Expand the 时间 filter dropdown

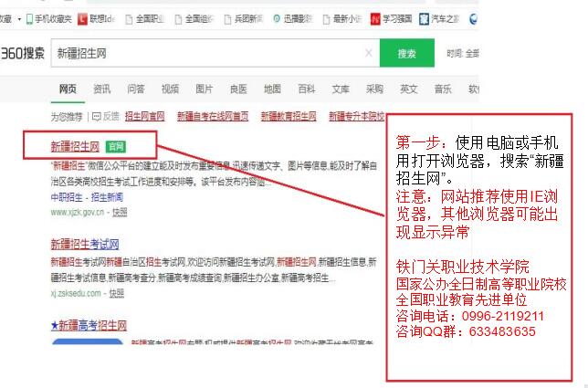(462, 54)
